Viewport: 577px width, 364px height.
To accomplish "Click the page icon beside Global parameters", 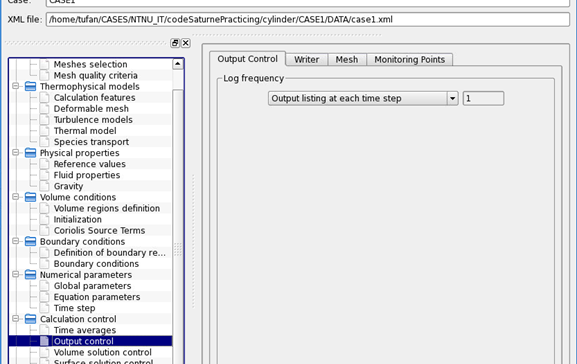I will pyautogui.click(x=44, y=286).
